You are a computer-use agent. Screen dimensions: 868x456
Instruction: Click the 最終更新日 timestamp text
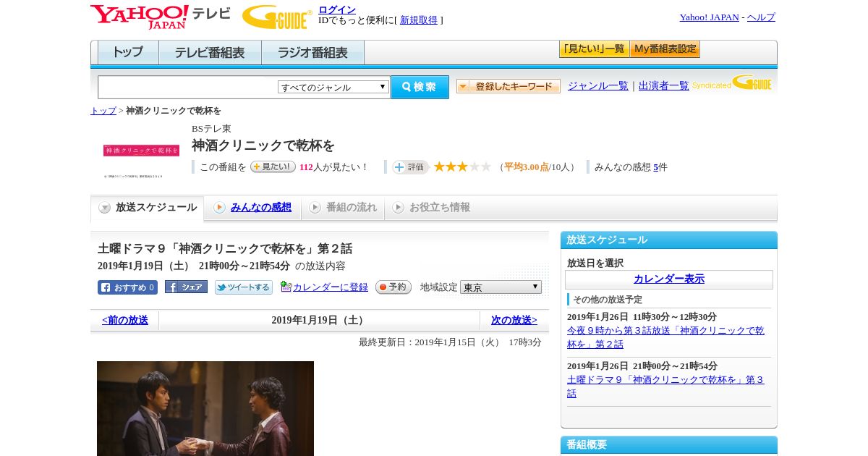(450, 342)
